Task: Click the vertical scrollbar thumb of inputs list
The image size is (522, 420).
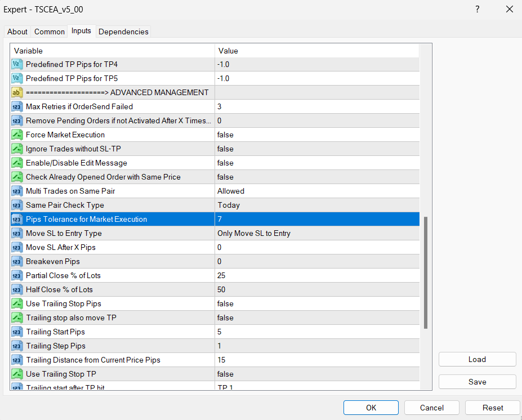Action: (x=426, y=272)
